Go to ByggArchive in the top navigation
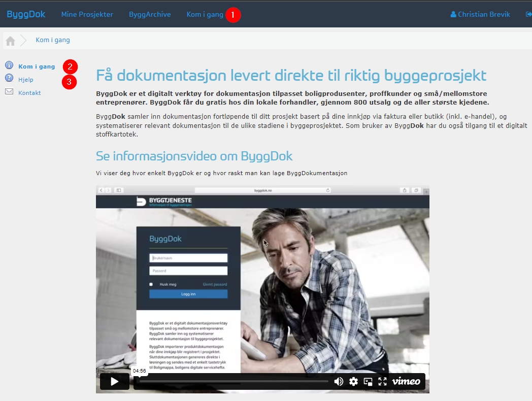Image resolution: width=532 pixels, height=401 pixels. pos(150,14)
